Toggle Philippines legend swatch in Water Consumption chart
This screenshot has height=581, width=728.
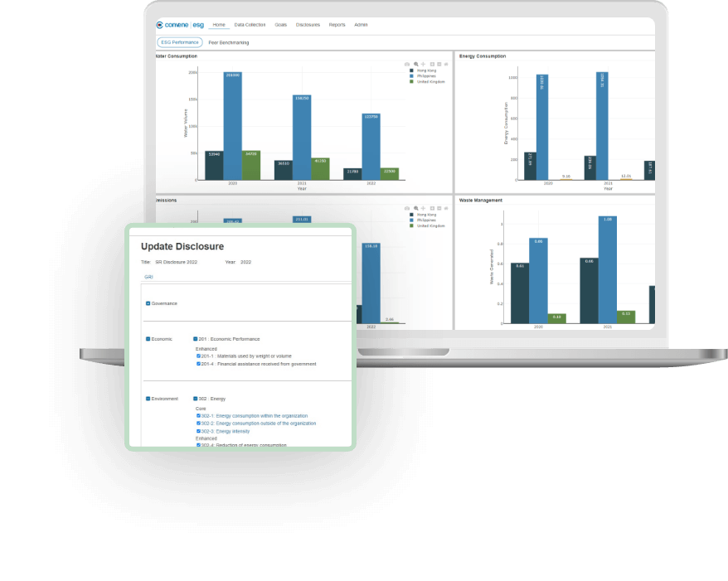pyautogui.click(x=412, y=76)
